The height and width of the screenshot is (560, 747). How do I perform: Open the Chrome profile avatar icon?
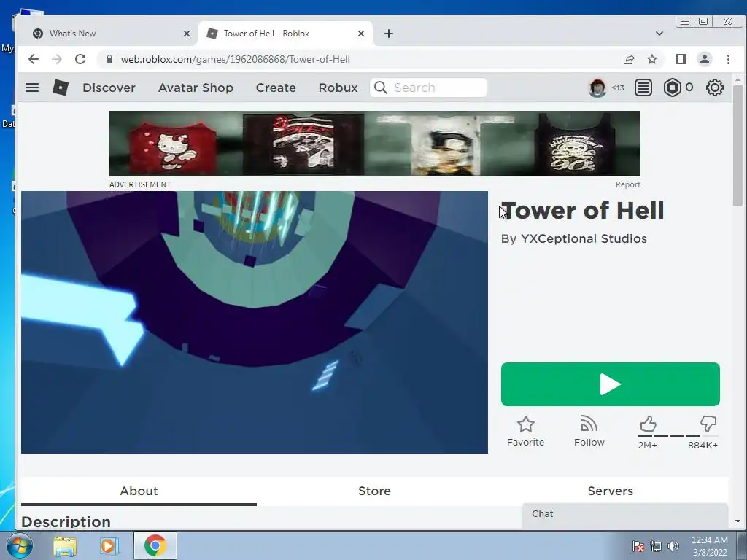pos(705,59)
